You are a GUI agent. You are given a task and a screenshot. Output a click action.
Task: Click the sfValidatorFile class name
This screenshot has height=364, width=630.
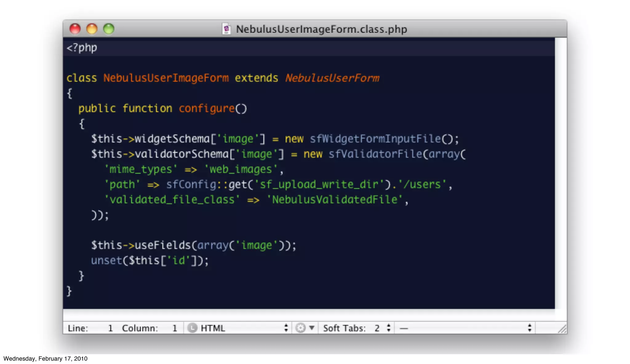pos(375,154)
